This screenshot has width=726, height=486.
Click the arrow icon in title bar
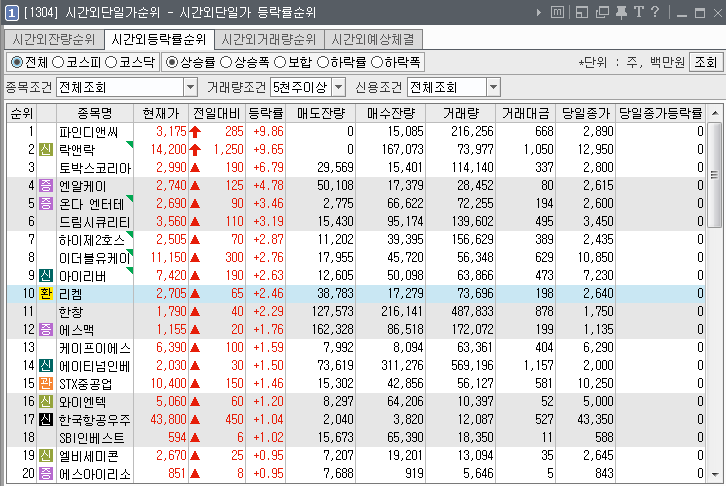click(538, 12)
